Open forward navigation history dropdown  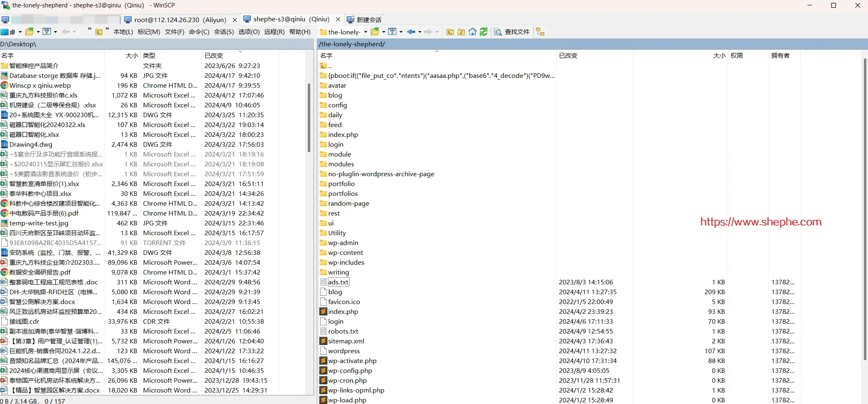pyautogui.click(x=437, y=32)
